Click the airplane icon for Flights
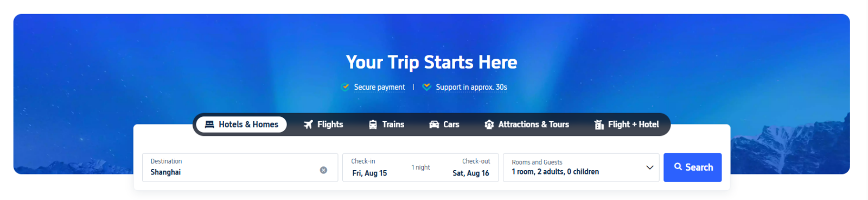 coord(308,124)
